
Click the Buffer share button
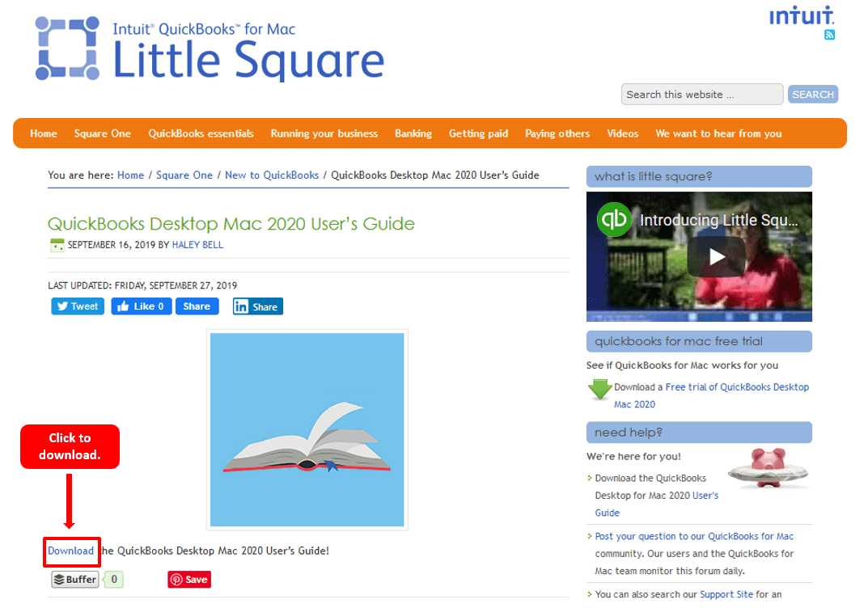tap(75, 579)
